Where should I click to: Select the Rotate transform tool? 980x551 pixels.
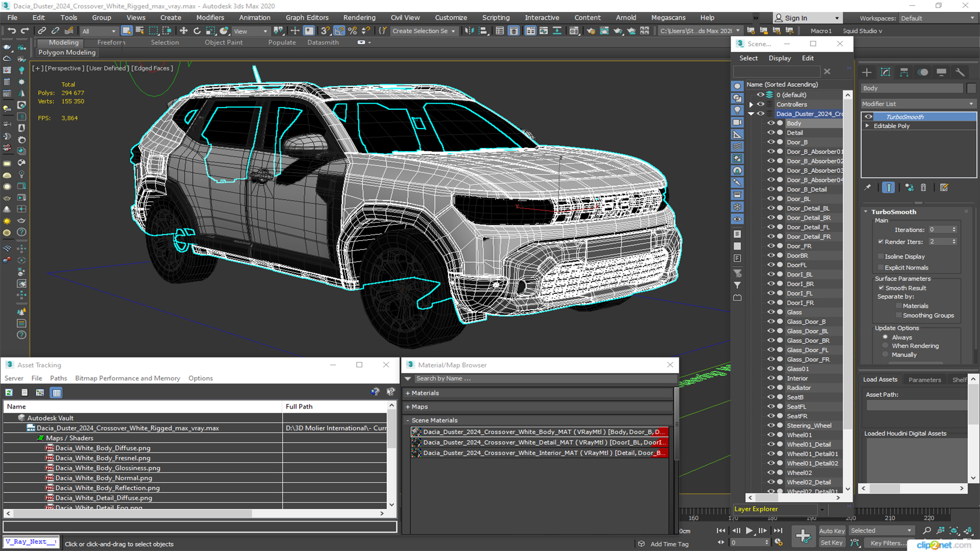197,31
